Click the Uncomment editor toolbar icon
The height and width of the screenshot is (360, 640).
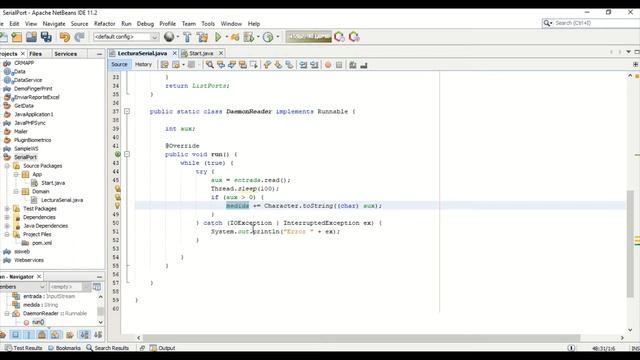[x=364, y=64]
